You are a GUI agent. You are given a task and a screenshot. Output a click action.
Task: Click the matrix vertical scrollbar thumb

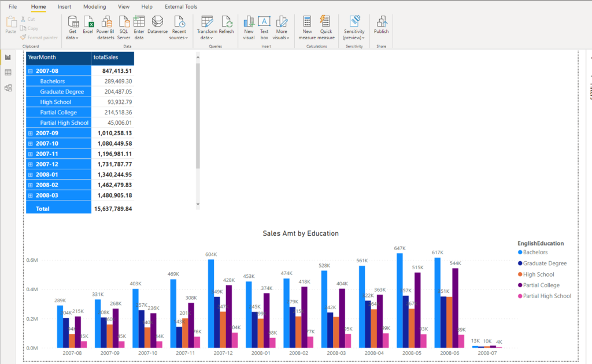pyautogui.click(x=198, y=116)
